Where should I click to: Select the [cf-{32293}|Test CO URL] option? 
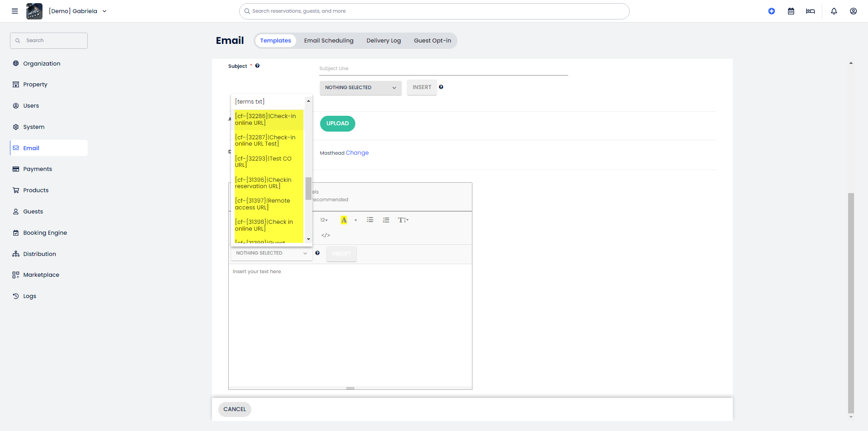[267, 162]
